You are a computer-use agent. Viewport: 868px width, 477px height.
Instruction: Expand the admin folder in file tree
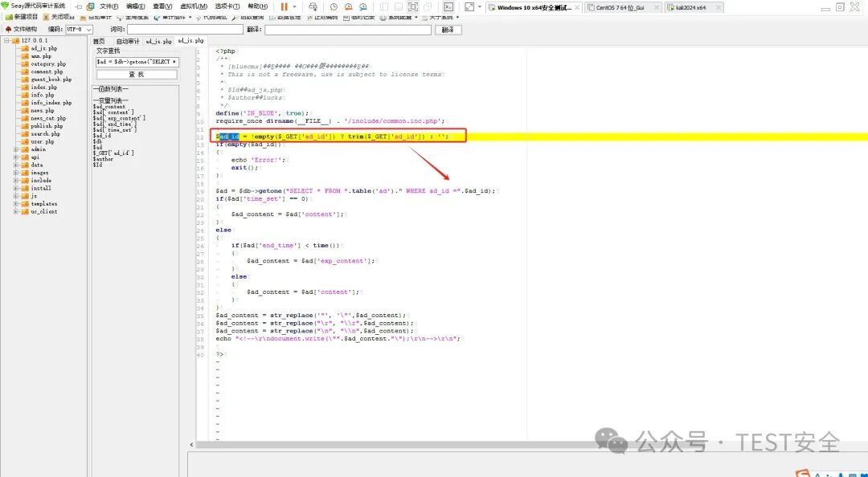tap(16, 149)
